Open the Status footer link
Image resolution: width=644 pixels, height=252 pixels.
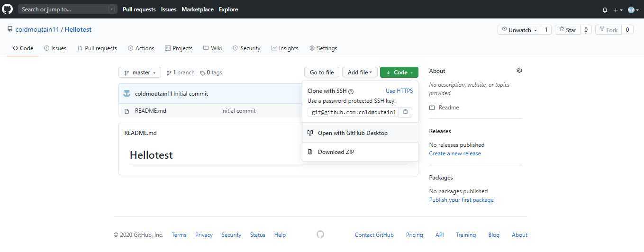pyautogui.click(x=258, y=235)
